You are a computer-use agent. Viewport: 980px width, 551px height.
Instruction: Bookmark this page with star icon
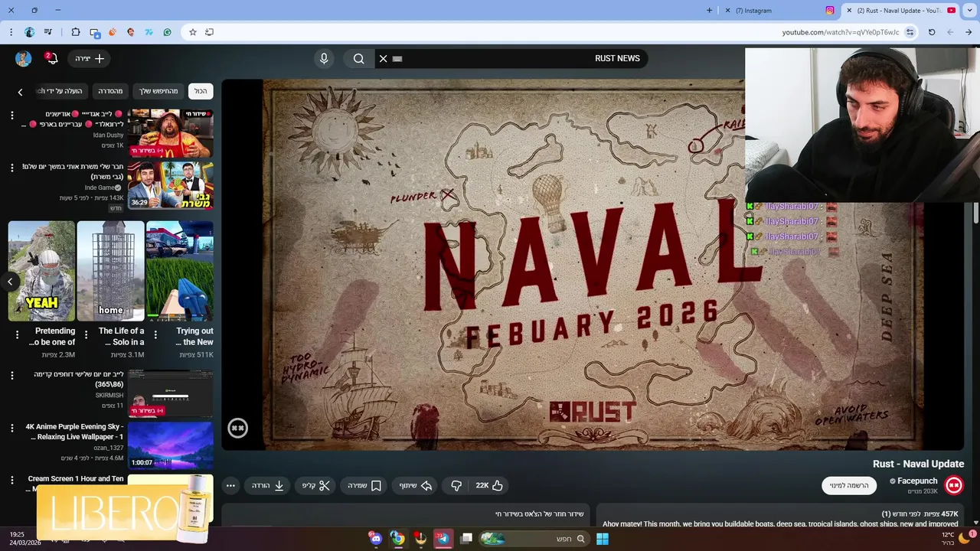(x=193, y=32)
